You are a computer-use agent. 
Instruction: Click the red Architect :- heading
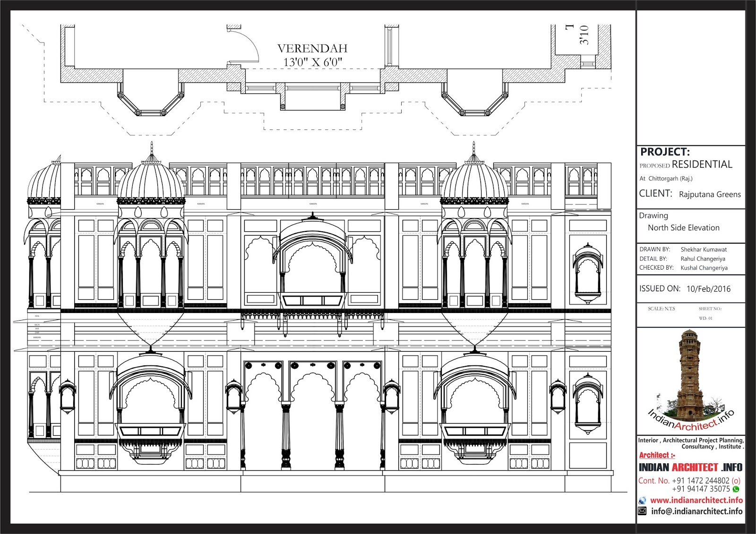pyautogui.click(x=657, y=455)
